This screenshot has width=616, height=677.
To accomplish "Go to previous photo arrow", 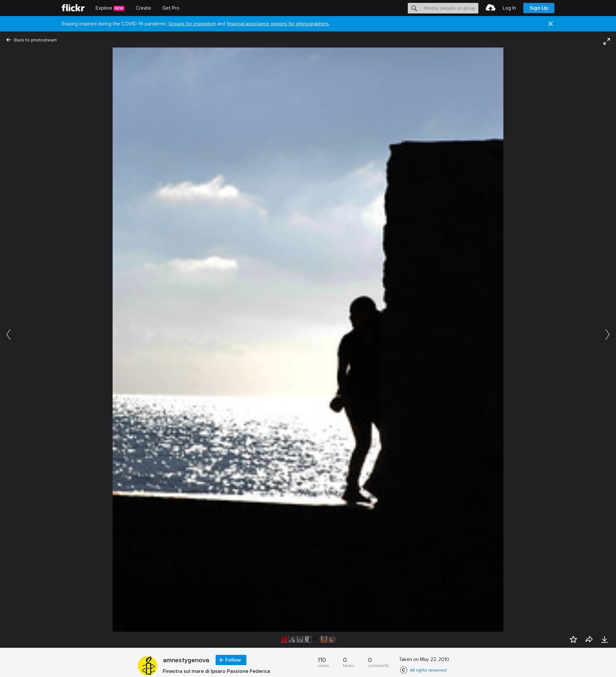I will 9,334.
